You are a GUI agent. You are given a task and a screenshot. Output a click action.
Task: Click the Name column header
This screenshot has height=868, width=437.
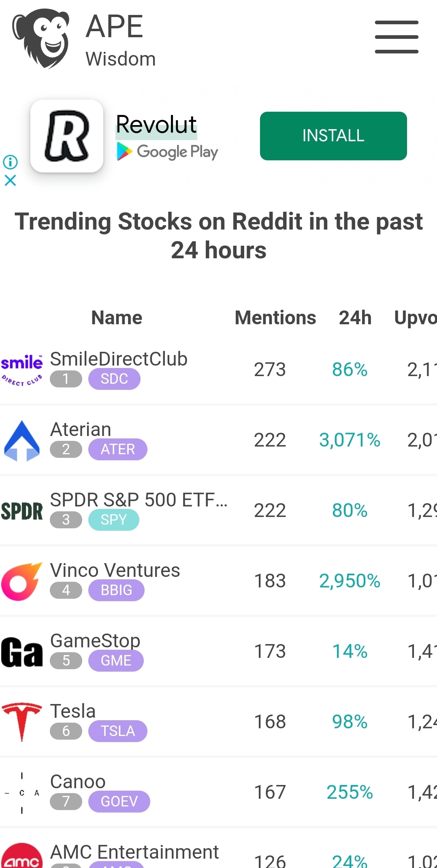point(117,318)
